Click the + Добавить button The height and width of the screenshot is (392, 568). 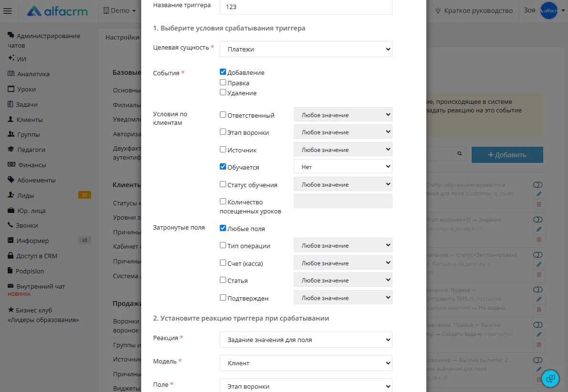coord(507,155)
